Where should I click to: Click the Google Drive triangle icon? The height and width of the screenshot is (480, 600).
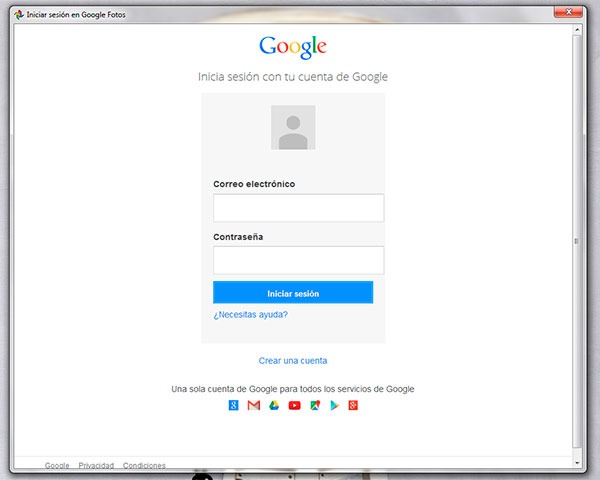click(x=274, y=405)
